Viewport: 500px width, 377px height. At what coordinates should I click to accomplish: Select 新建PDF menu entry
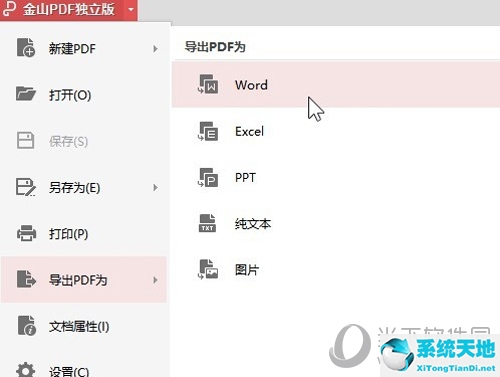pos(83,49)
